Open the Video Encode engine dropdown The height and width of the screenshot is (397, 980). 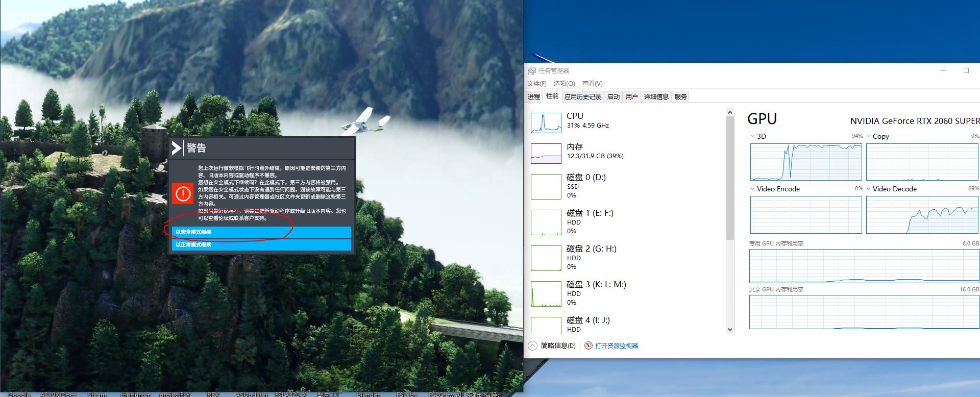[x=752, y=189]
